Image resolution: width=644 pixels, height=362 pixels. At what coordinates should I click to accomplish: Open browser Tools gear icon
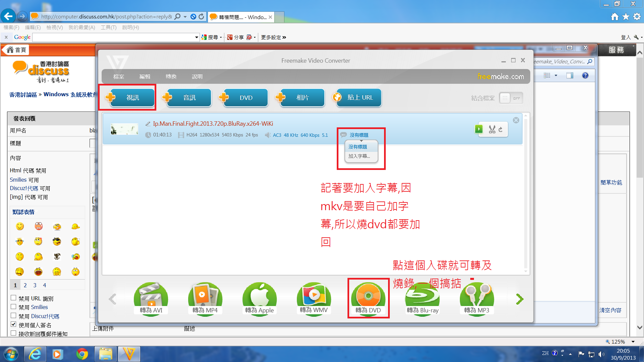tap(637, 16)
